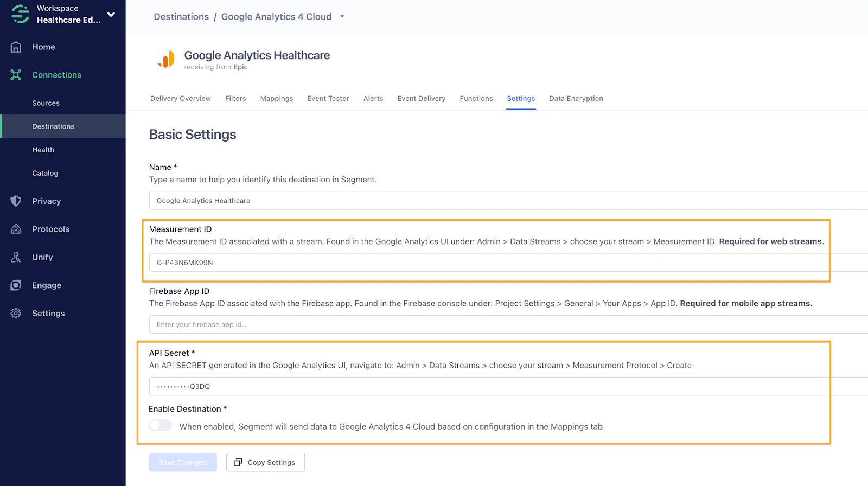The height and width of the screenshot is (486, 868).
Task: Click the Save Changes button
Action: pos(183,462)
